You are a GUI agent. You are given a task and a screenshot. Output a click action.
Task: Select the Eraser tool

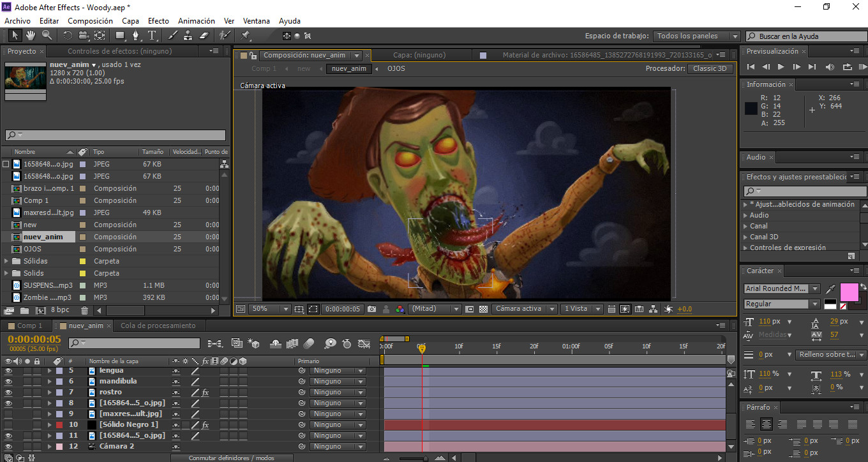(204, 35)
